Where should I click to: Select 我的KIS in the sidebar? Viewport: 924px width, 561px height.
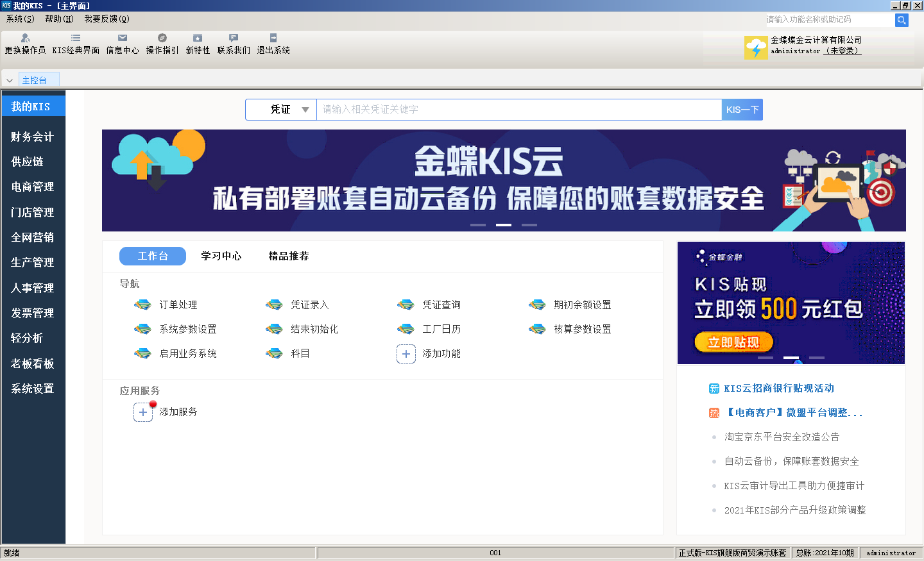(x=33, y=106)
